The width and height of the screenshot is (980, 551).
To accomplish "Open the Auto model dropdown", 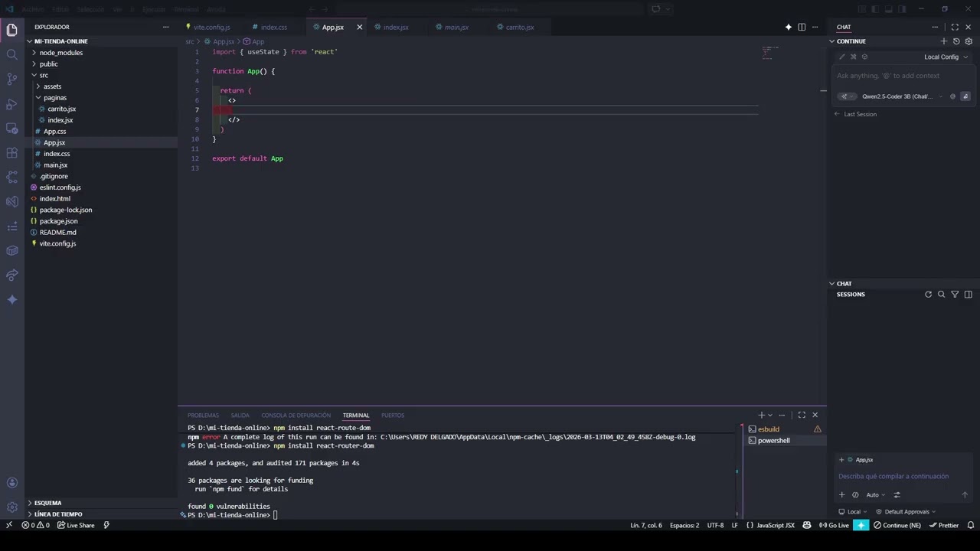I will click(x=875, y=495).
